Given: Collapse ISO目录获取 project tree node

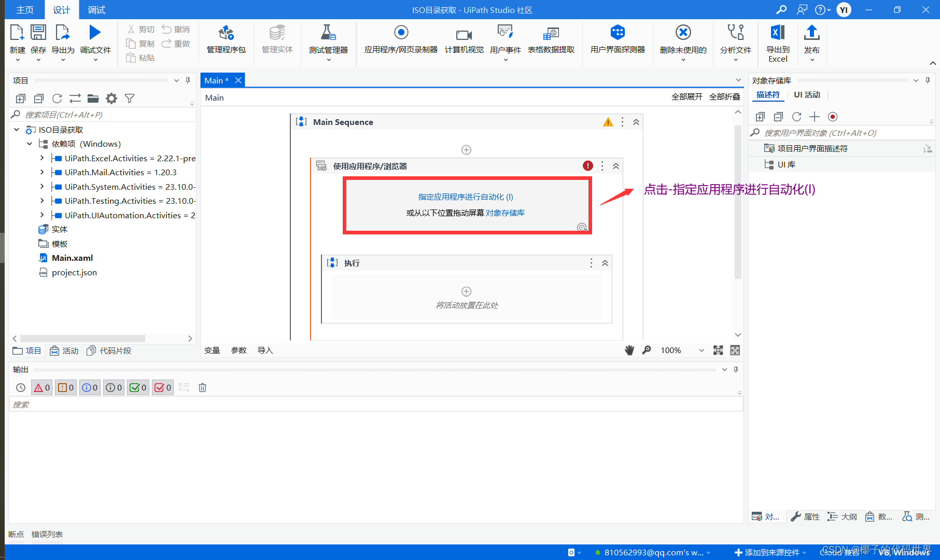Looking at the screenshot, I should click(x=17, y=130).
